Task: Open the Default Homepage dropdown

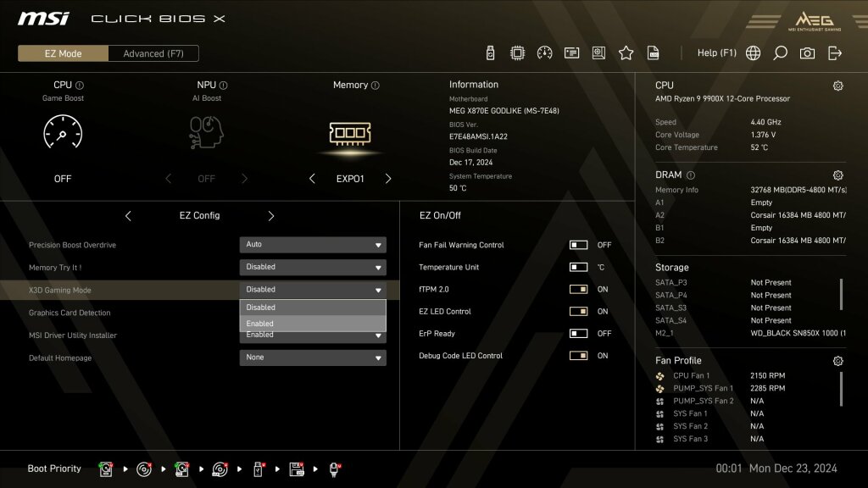Action: click(313, 358)
